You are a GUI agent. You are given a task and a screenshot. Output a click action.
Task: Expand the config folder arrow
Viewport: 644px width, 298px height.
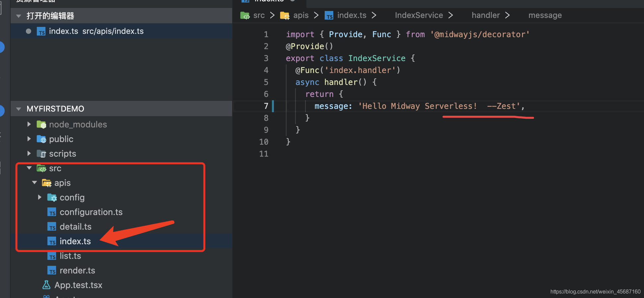click(x=40, y=197)
